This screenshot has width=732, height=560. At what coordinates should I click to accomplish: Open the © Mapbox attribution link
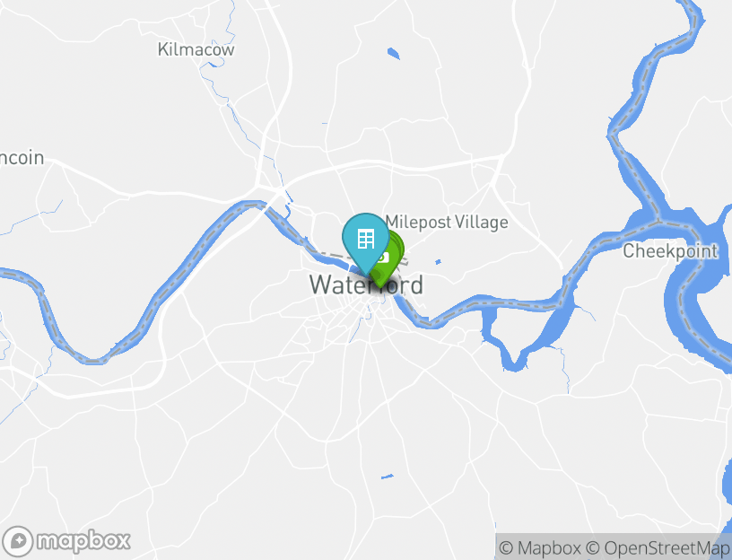pos(540,547)
